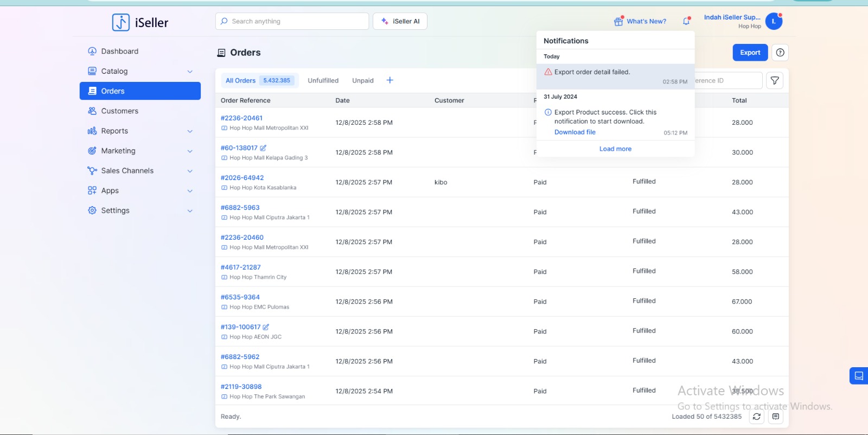Click edit pencil icon beside order #60-138017

pos(263,148)
